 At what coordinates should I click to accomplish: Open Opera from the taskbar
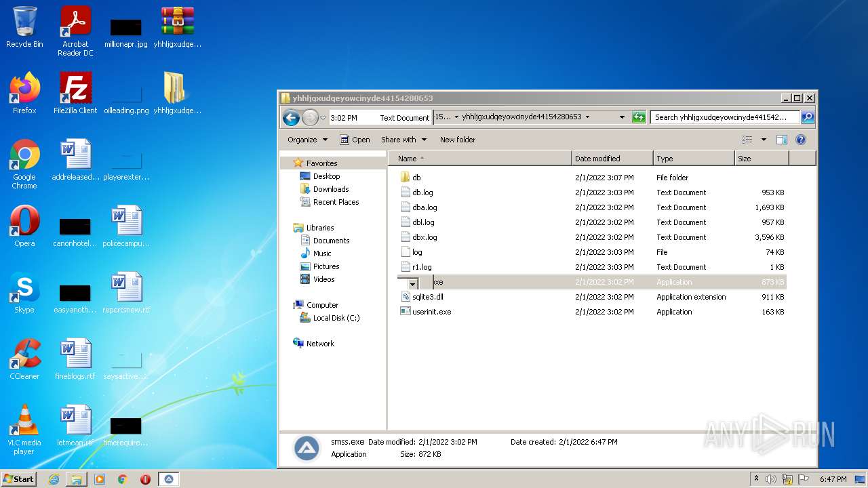point(145,479)
